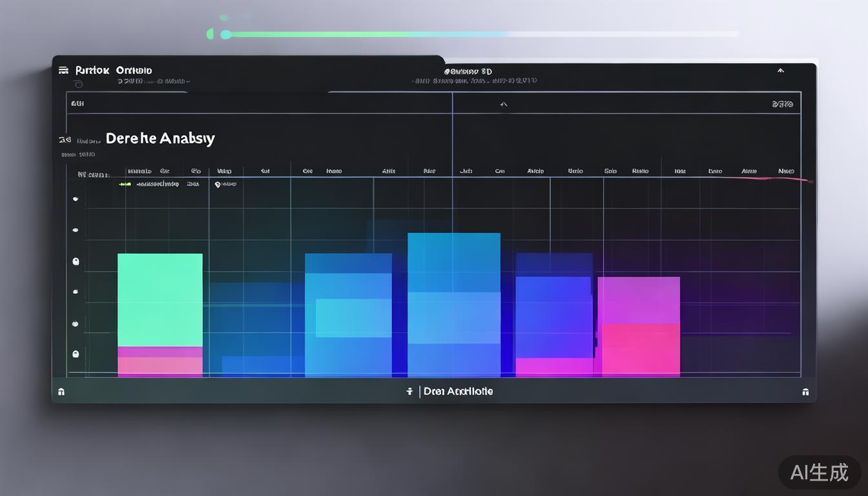The height and width of the screenshot is (496, 868).
Task: Toggle the second y-axis marker from top
Action: pyautogui.click(x=76, y=230)
